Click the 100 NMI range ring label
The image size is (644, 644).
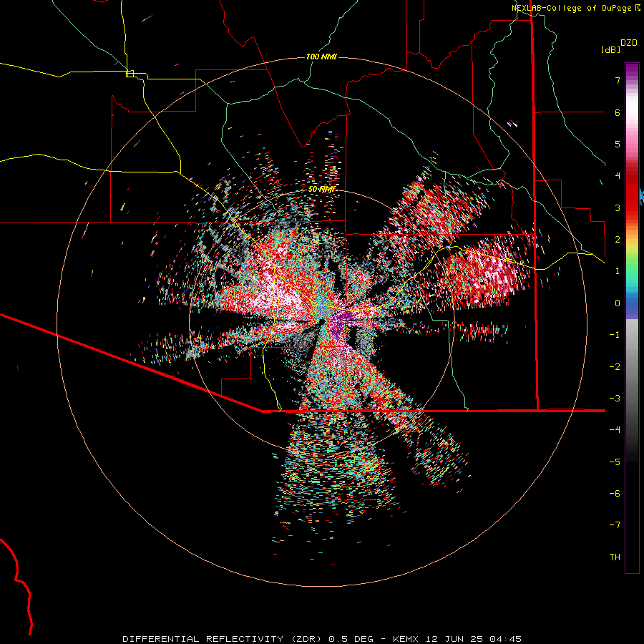click(321, 57)
